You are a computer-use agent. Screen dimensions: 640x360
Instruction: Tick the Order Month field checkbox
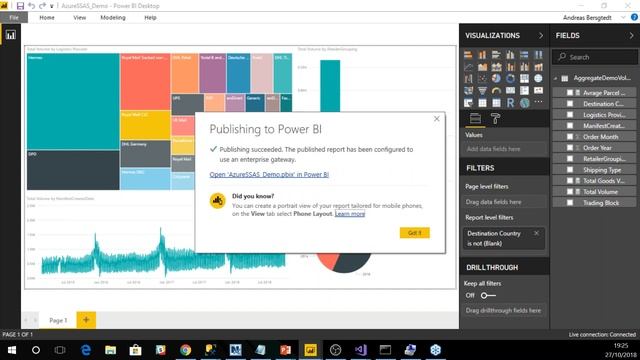click(x=570, y=137)
